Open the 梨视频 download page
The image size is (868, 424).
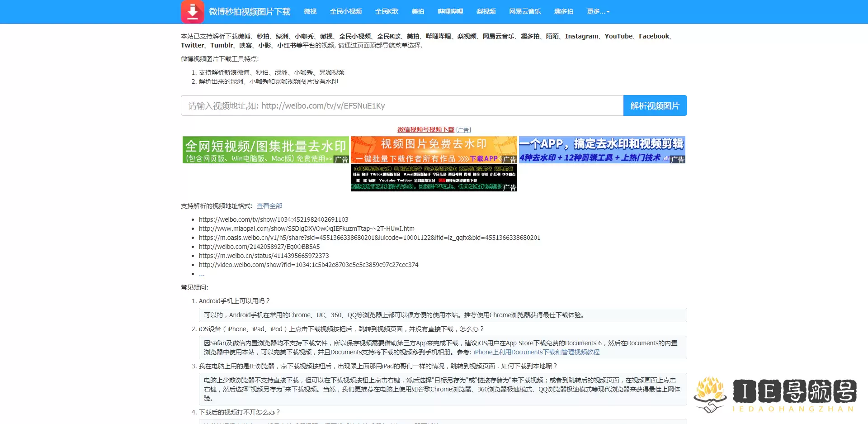(x=486, y=11)
